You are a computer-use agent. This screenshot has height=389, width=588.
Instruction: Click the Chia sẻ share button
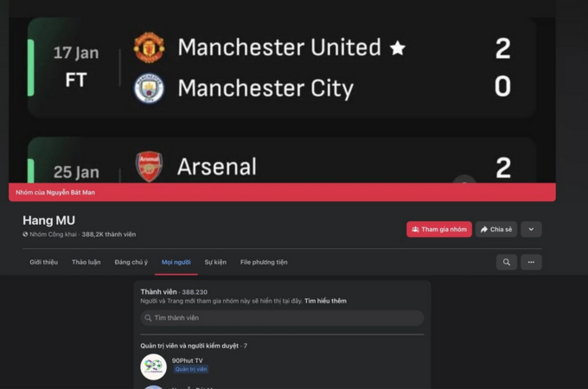(x=496, y=229)
